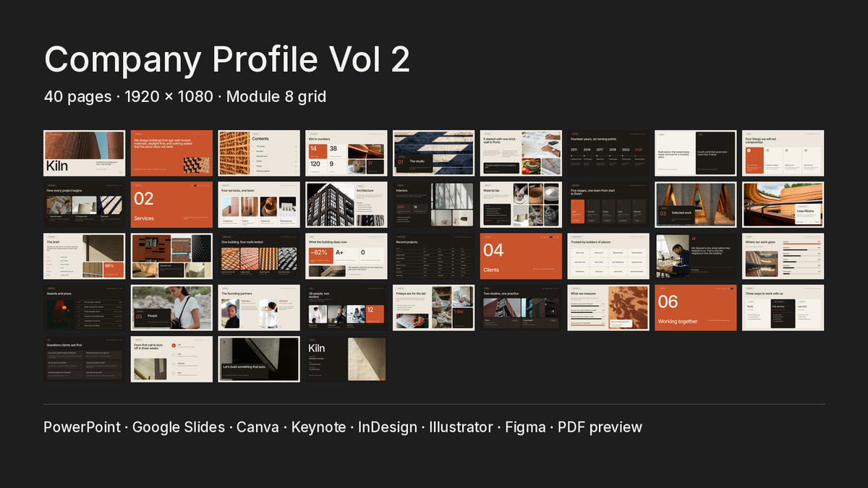This screenshot has width=868, height=488.
Task: Open the 'What the building does now' slide
Action: (346, 256)
